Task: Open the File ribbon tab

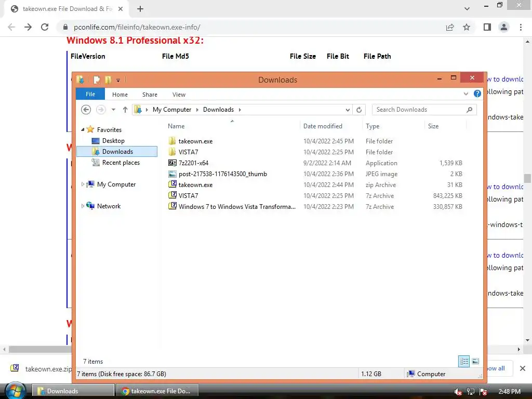Action: [90, 94]
